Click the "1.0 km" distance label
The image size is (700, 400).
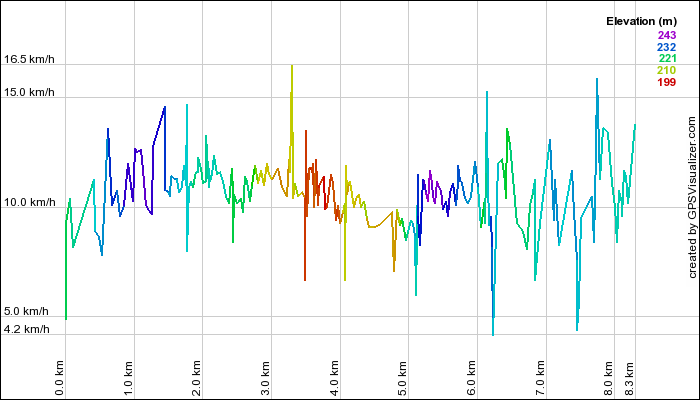tap(128, 378)
